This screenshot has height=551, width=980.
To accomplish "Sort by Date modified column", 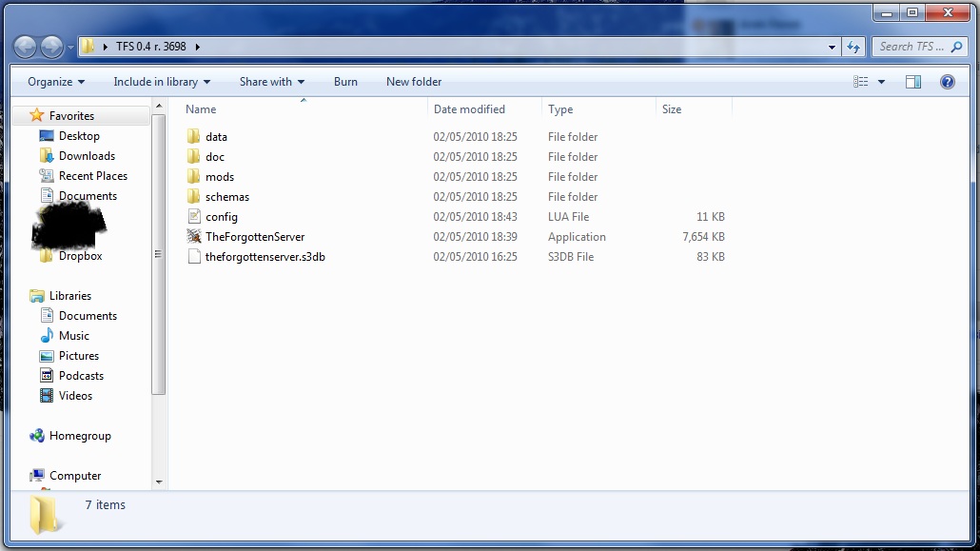I will 469,109.
